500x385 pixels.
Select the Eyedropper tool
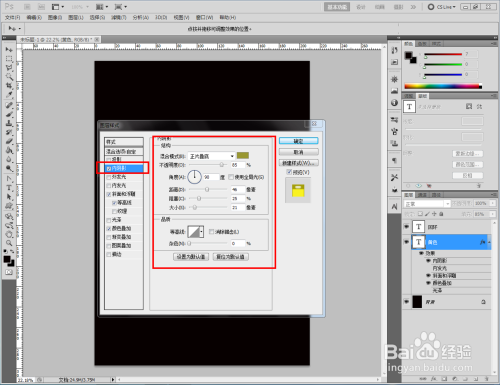click(9, 95)
